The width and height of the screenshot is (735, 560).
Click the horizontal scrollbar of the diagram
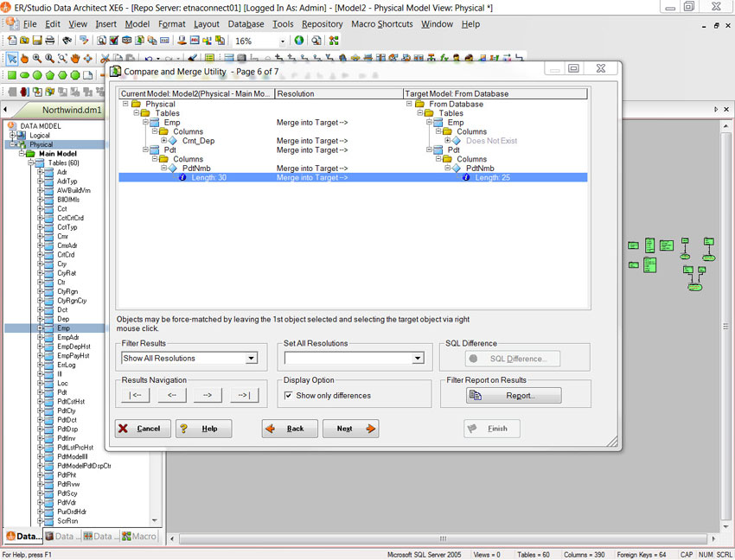443,538
